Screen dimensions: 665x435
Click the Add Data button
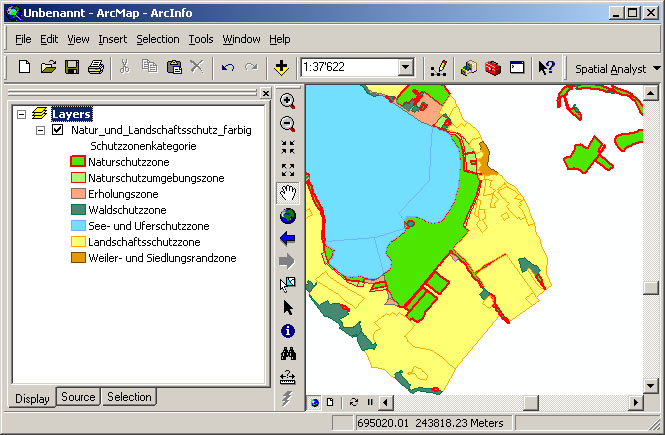(x=281, y=68)
